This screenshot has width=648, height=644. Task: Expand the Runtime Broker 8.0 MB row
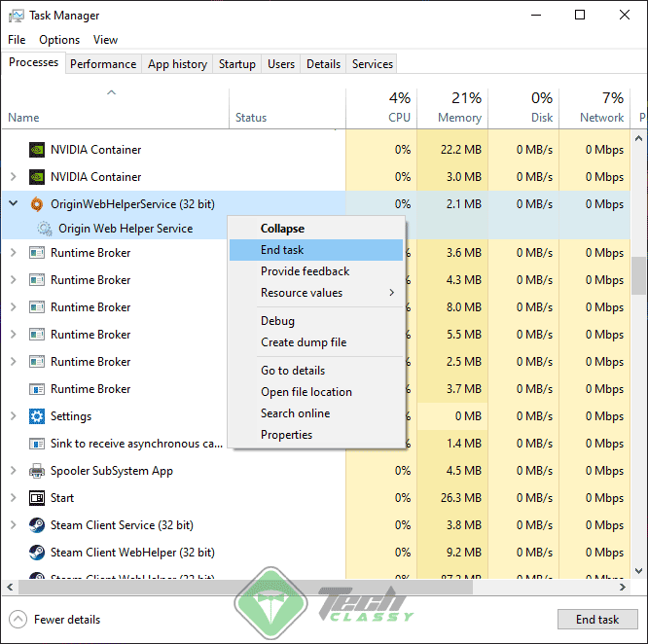pos(14,307)
